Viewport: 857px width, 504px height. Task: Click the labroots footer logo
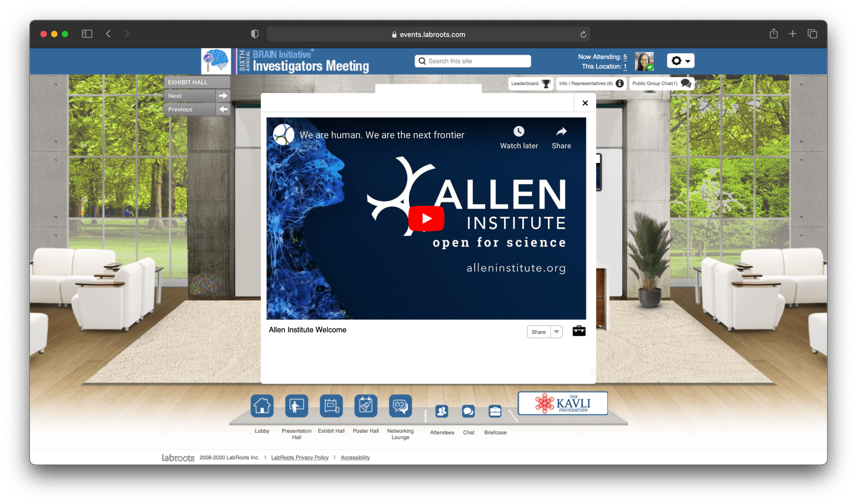[x=178, y=458]
